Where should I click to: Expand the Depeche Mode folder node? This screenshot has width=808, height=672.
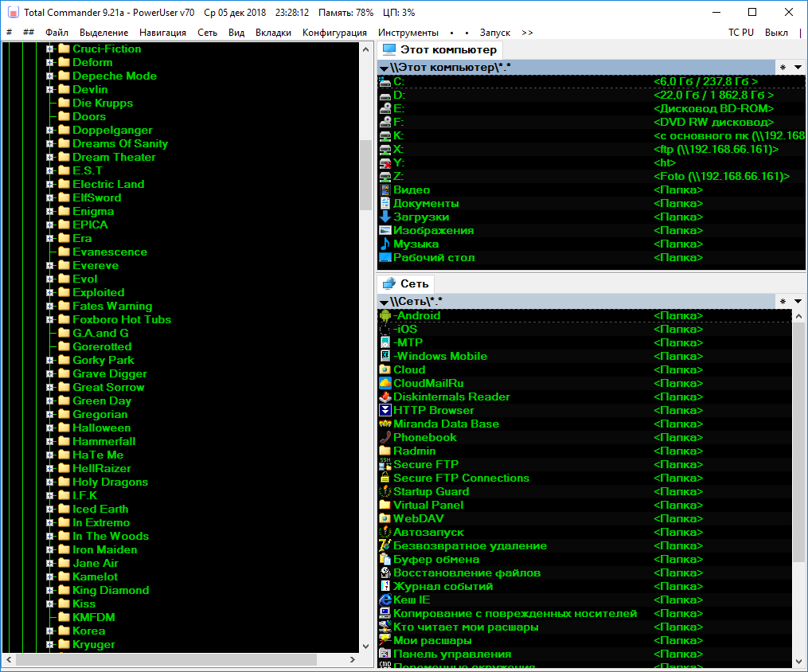(49, 76)
